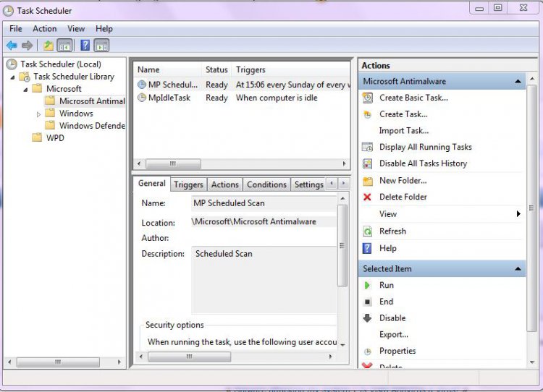
Task: Click the green Run icon
Action: coord(367,286)
